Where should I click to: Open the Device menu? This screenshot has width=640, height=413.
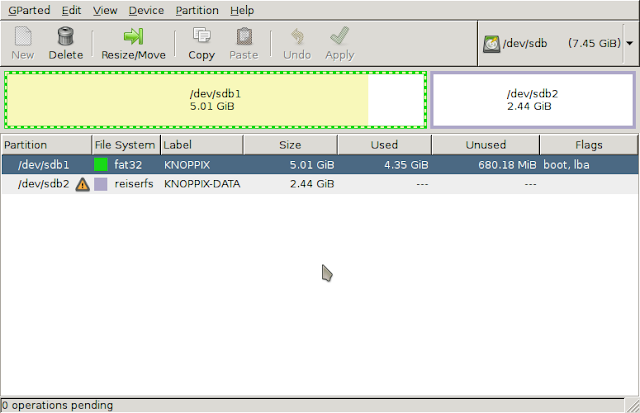click(x=146, y=10)
